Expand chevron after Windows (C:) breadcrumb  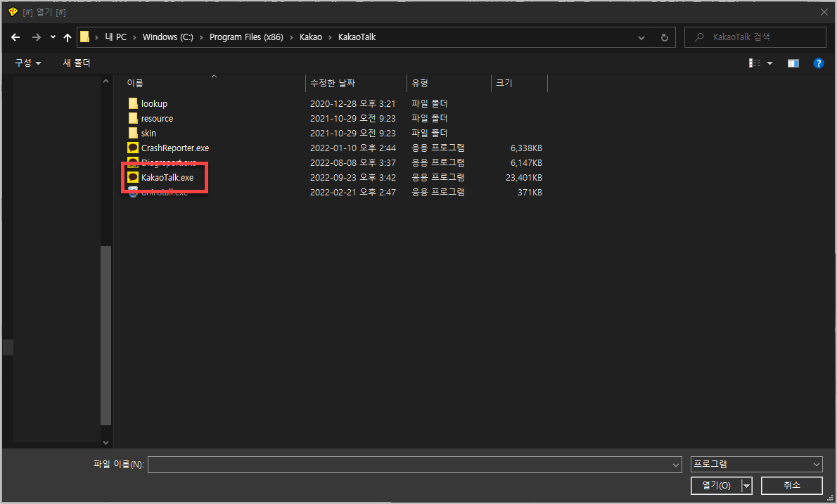click(x=201, y=37)
